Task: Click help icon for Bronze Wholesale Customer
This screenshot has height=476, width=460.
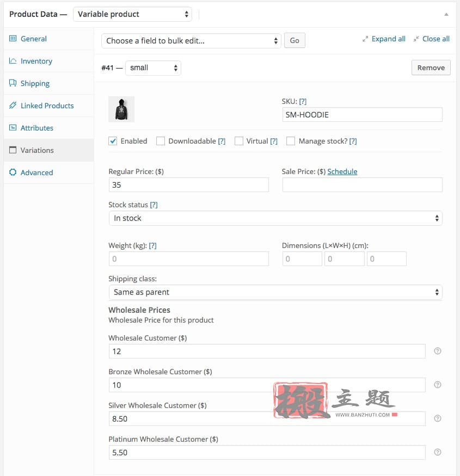Action: pos(438,385)
